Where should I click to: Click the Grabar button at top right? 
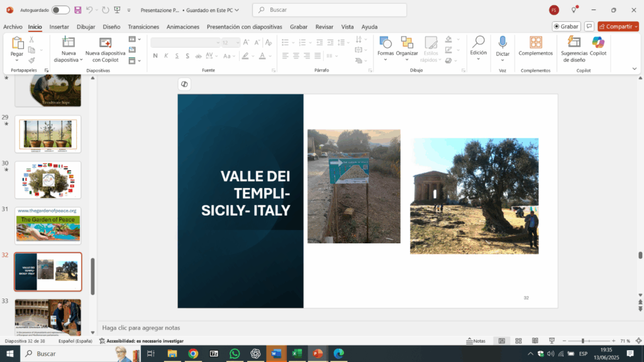pyautogui.click(x=566, y=26)
